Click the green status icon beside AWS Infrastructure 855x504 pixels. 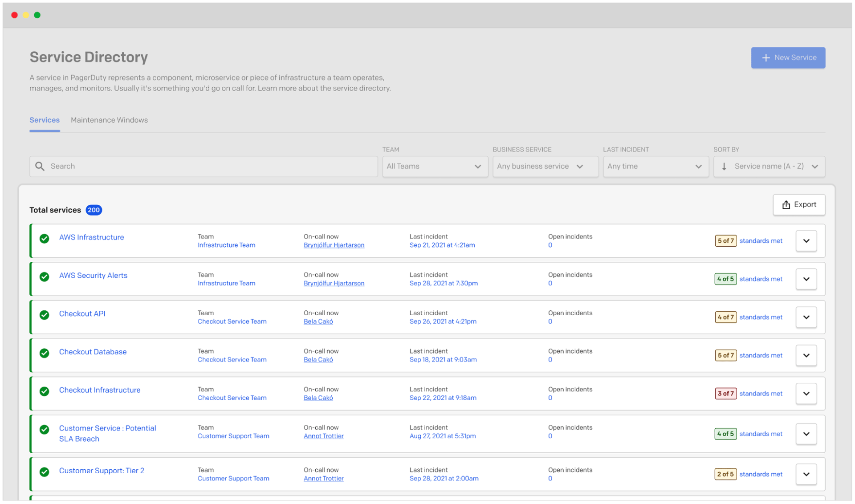[x=44, y=239]
